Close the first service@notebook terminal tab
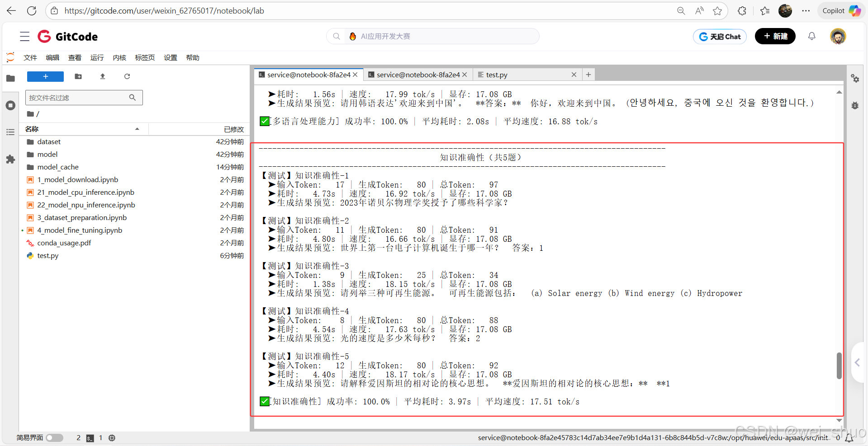 355,75
